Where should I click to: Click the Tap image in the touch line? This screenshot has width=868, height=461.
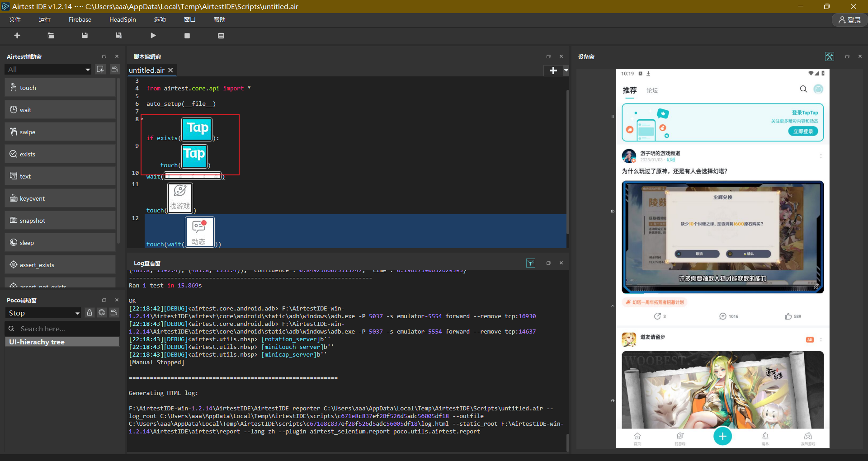point(194,156)
